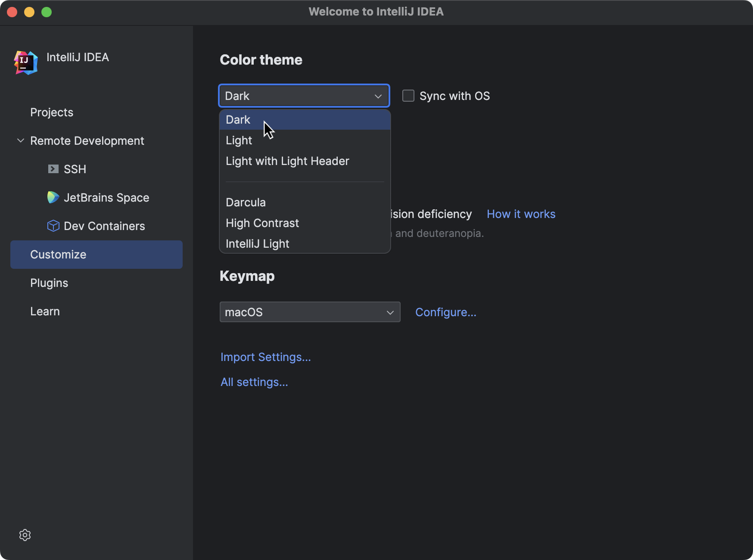Open Import Settings

coord(265,357)
